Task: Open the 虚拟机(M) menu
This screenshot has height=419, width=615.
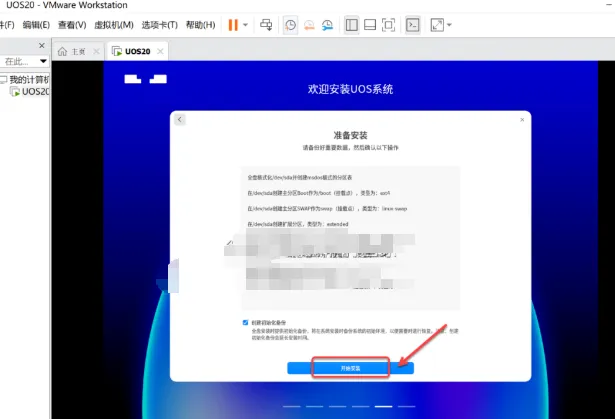Action: pos(114,25)
